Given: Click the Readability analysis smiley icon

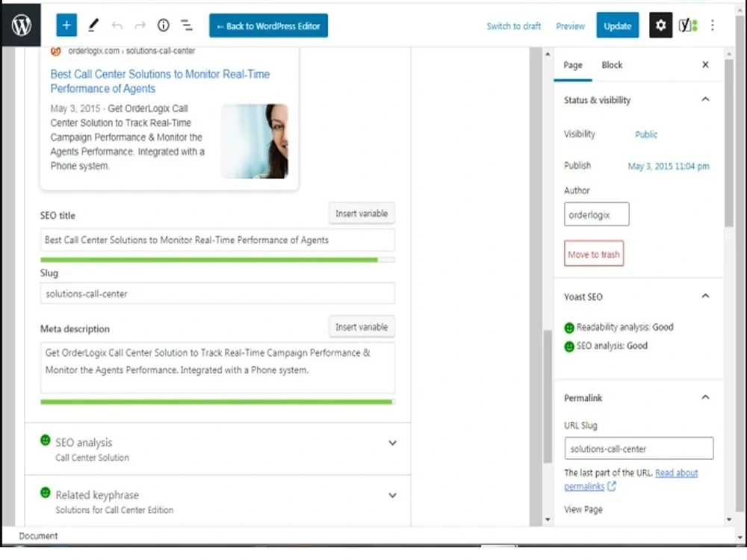Looking at the screenshot, I should [x=569, y=328].
